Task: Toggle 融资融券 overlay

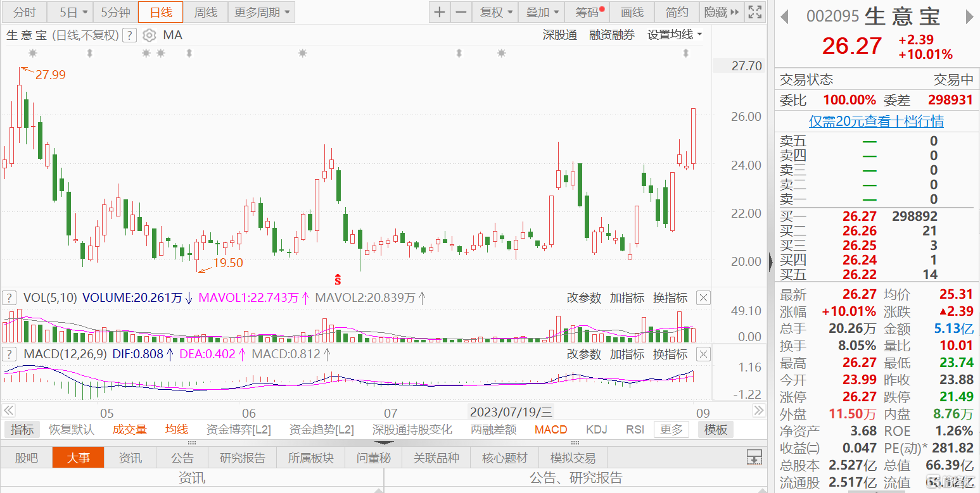Action: click(612, 35)
